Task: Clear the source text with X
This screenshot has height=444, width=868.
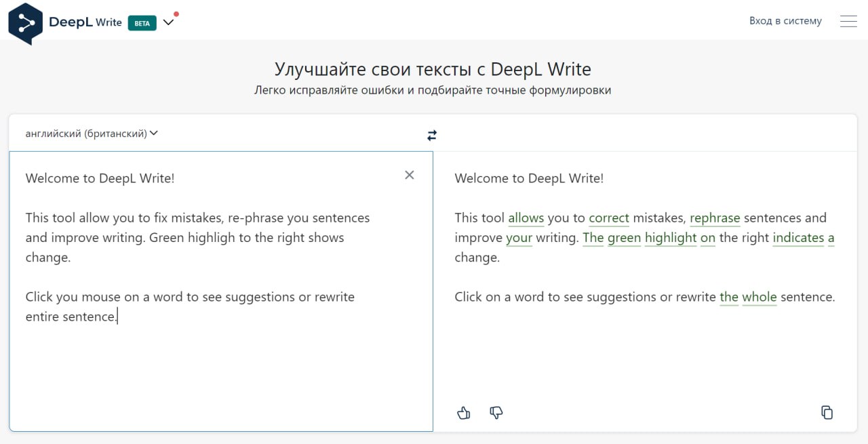Action: click(410, 175)
